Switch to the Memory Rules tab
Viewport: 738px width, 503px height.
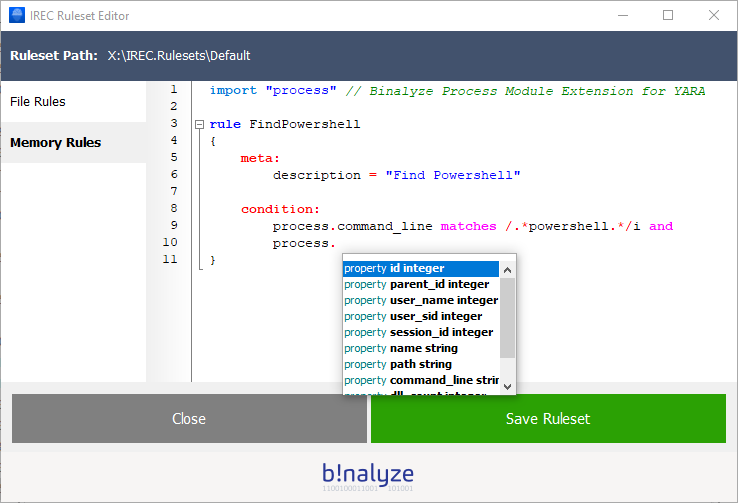tap(55, 143)
